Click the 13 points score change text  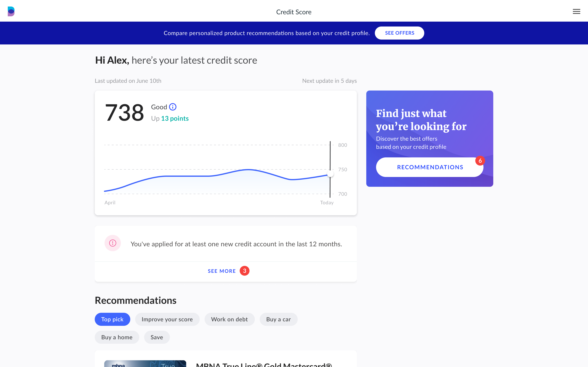pos(175,118)
